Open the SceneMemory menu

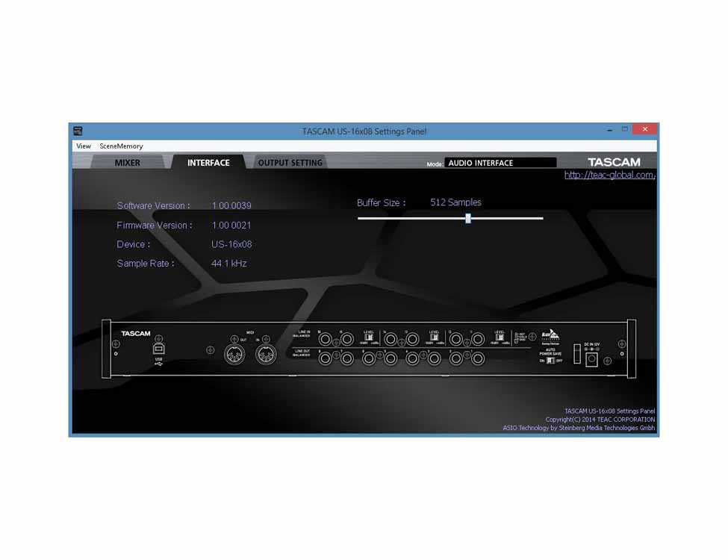tap(122, 146)
